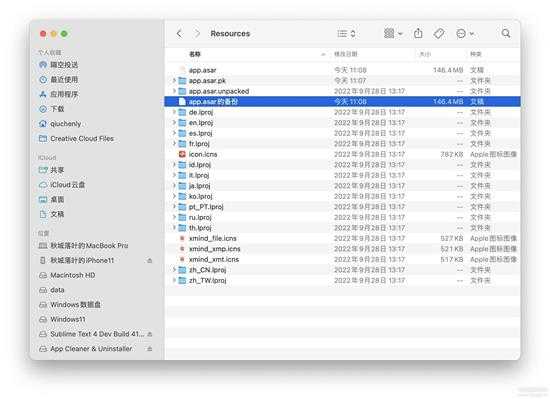Open the tag editor icon
The image size is (550, 399).
[439, 34]
